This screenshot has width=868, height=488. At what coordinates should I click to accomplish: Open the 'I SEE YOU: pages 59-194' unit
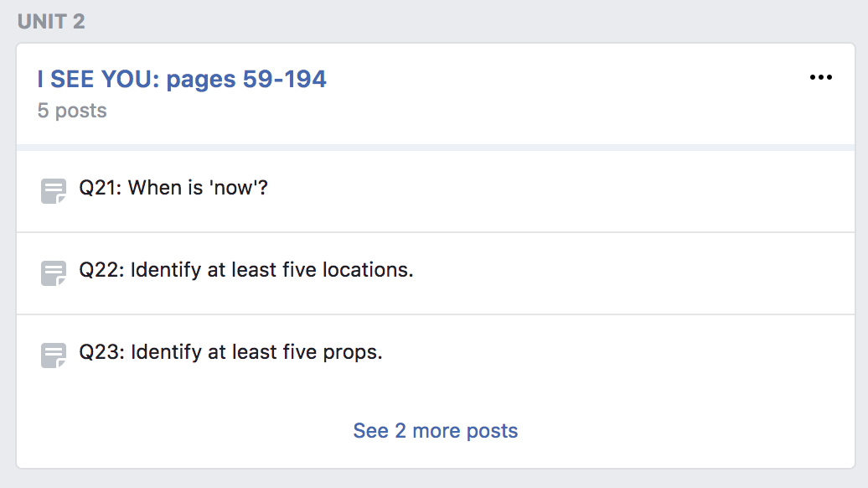click(182, 79)
